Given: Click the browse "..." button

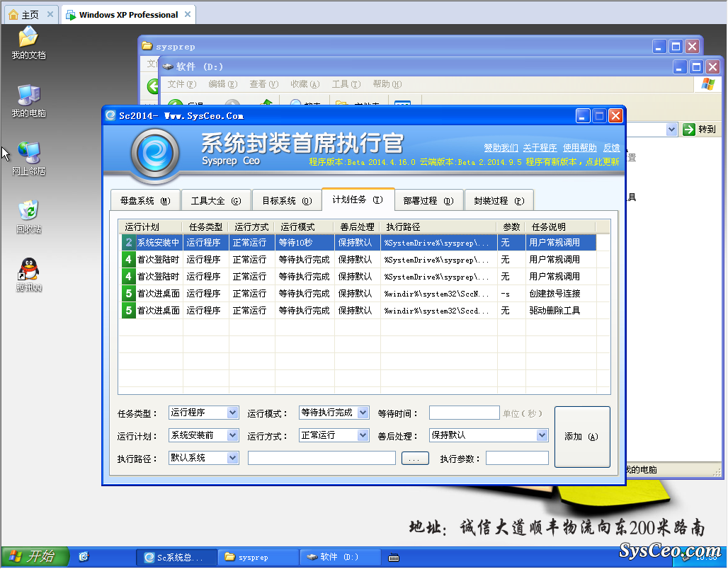Looking at the screenshot, I should click(x=414, y=459).
